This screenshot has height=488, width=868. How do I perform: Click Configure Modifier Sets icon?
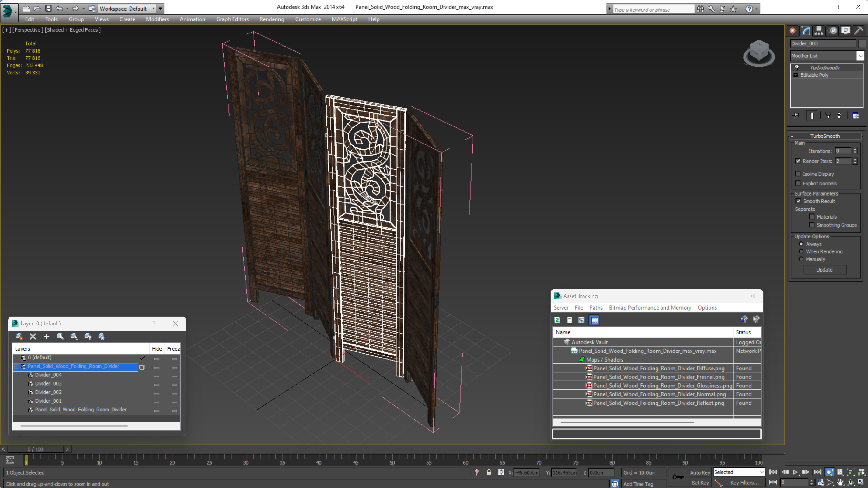click(856, 116)
